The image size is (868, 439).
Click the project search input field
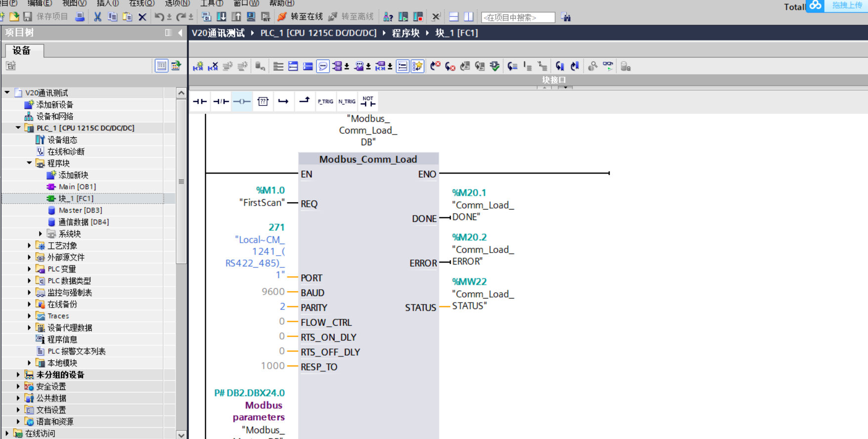[518, 17]
